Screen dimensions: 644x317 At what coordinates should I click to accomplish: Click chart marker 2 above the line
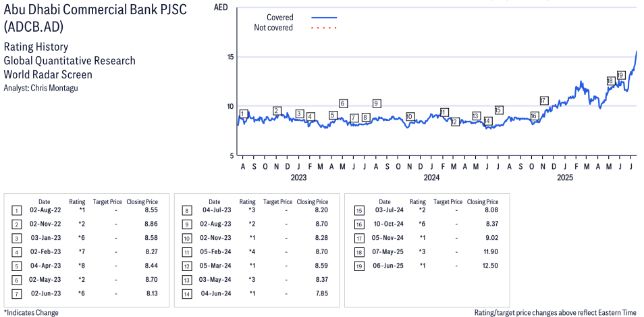point(277,111)
